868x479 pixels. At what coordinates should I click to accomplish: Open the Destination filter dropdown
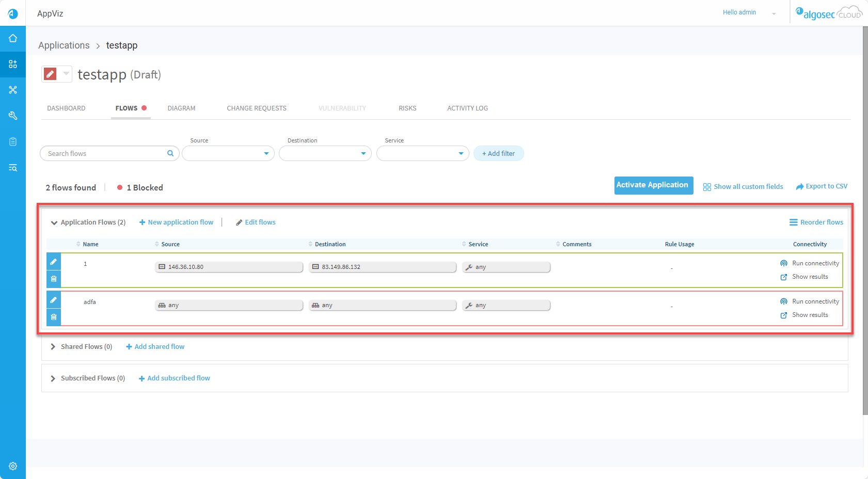tap(325, 153)
